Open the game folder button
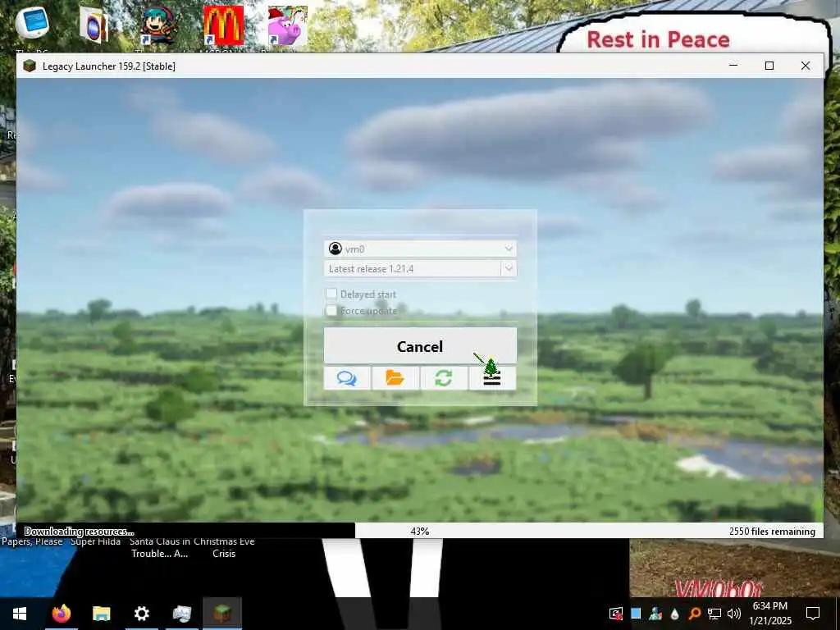The width and height of the screenshot is (840, 630). coord(395,378)
